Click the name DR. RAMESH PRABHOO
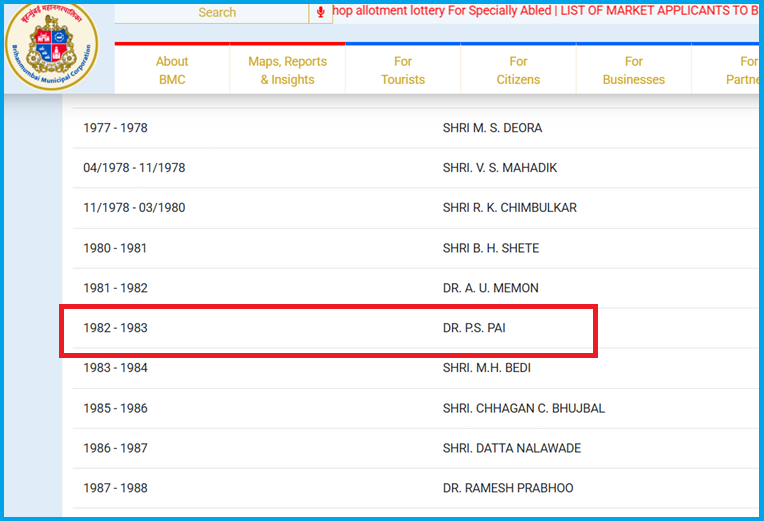Viewport: 764px width, 521px height. [507, 488]
